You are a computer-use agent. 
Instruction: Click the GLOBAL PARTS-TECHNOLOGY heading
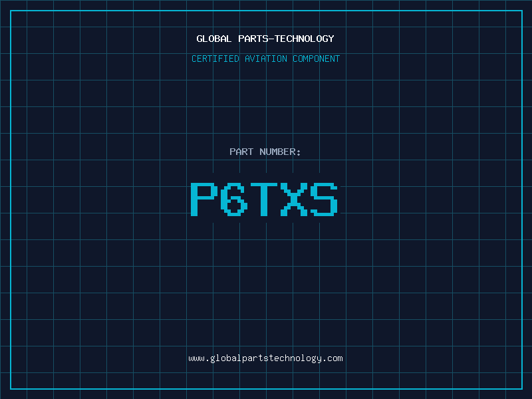point(265,39)
